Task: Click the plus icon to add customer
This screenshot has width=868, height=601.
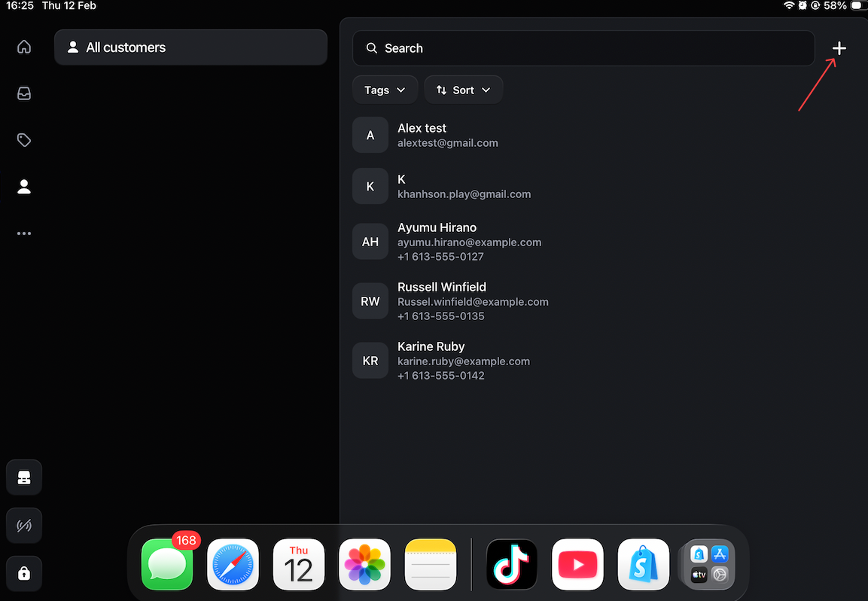Action: click(839, 48)
